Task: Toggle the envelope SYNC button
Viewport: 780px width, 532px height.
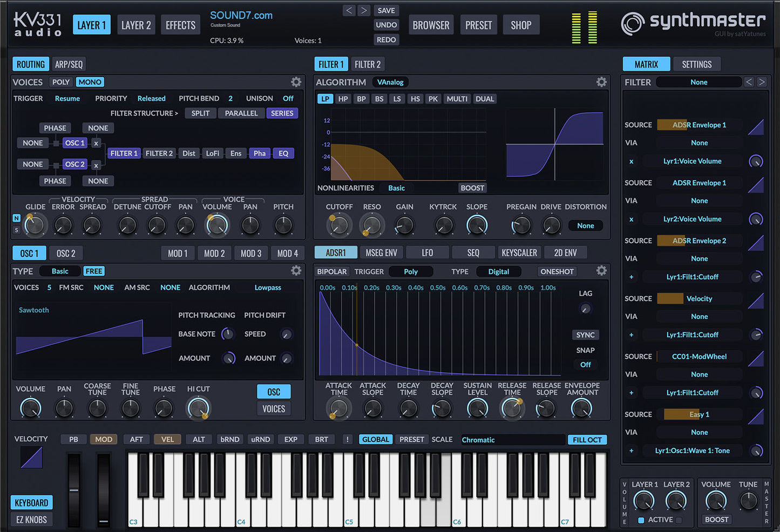Action: pyautogui.click(x=585, y=335)
